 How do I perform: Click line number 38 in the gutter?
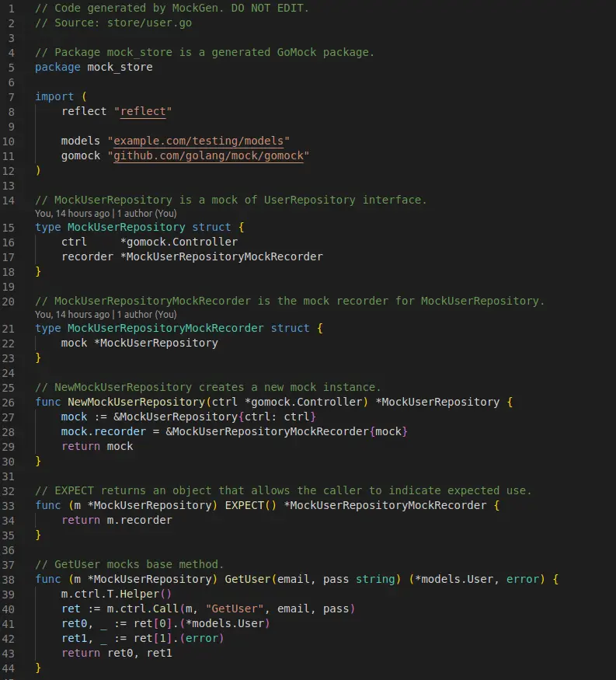tap(9, 580)
